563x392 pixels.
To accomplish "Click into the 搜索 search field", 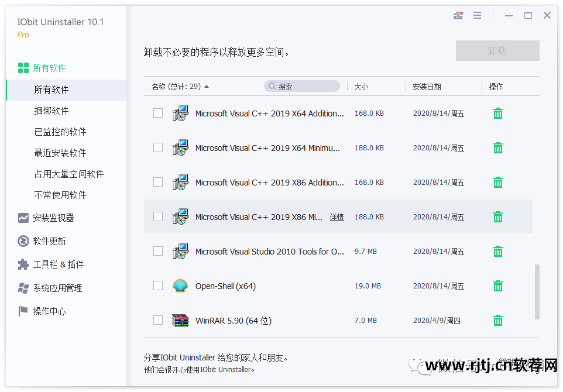I will 302,86.
